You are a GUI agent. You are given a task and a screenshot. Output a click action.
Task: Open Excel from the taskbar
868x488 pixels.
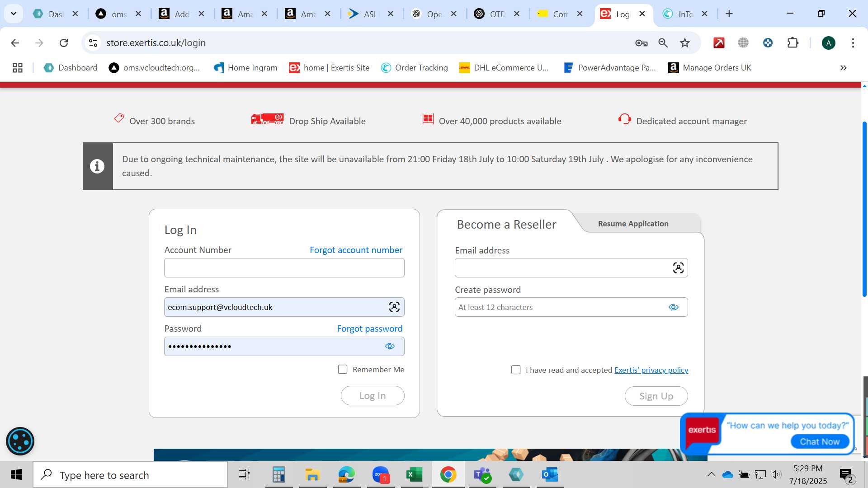414,475
